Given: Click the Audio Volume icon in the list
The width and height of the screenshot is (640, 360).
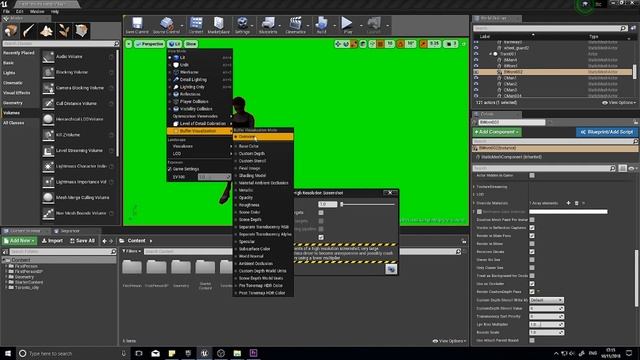Looking at the screenshot, I should coord(48,57).
